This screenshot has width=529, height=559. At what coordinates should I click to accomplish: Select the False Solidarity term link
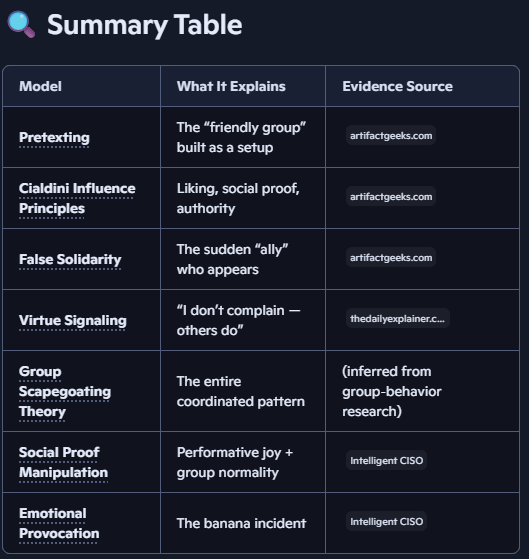(70, 259)
